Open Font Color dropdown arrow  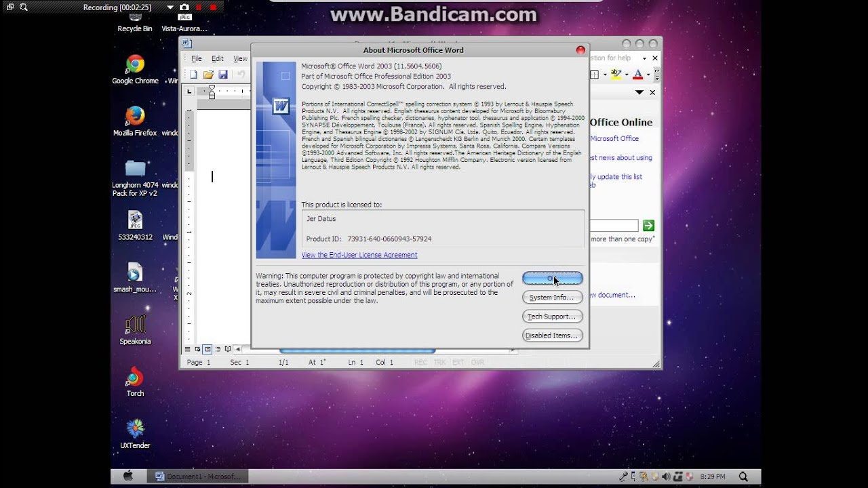pos(648,75)
